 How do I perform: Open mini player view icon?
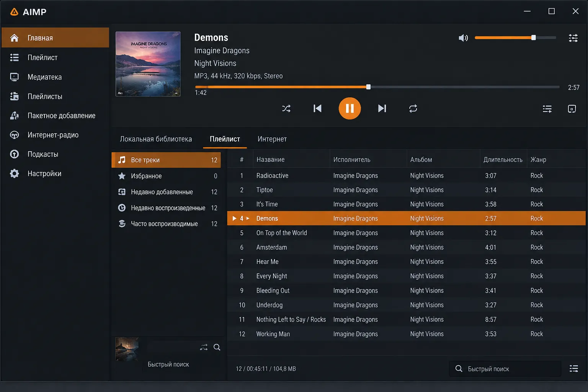coord(572,109)
